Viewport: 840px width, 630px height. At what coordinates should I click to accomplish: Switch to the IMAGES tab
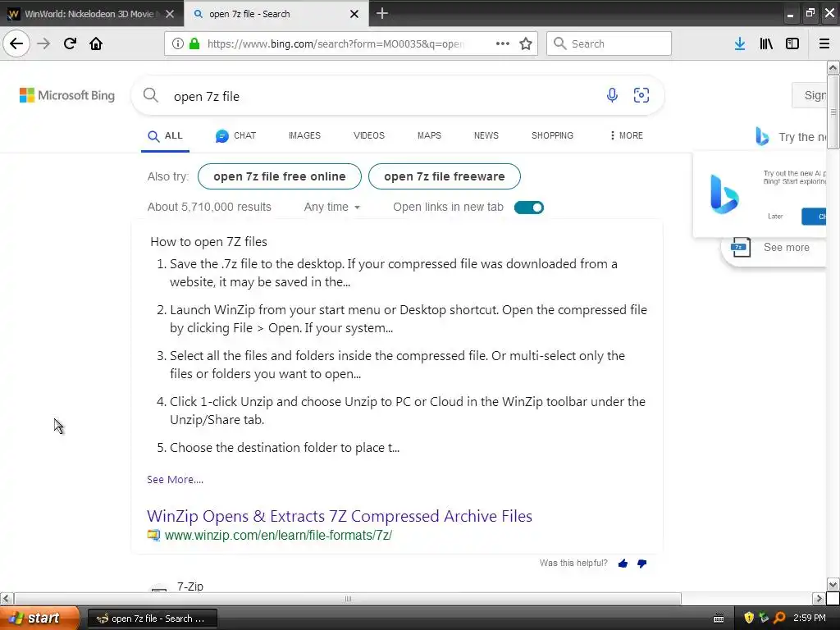304,135
